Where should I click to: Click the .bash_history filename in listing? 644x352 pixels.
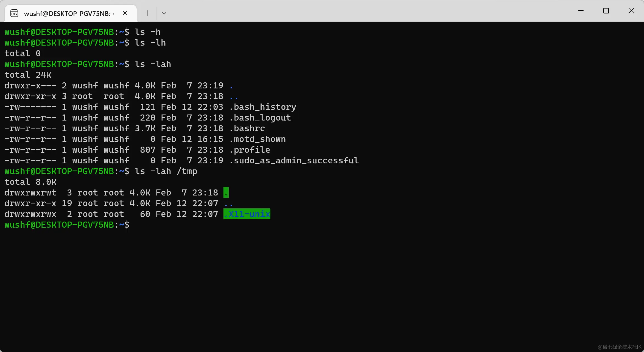pos(263,107)
